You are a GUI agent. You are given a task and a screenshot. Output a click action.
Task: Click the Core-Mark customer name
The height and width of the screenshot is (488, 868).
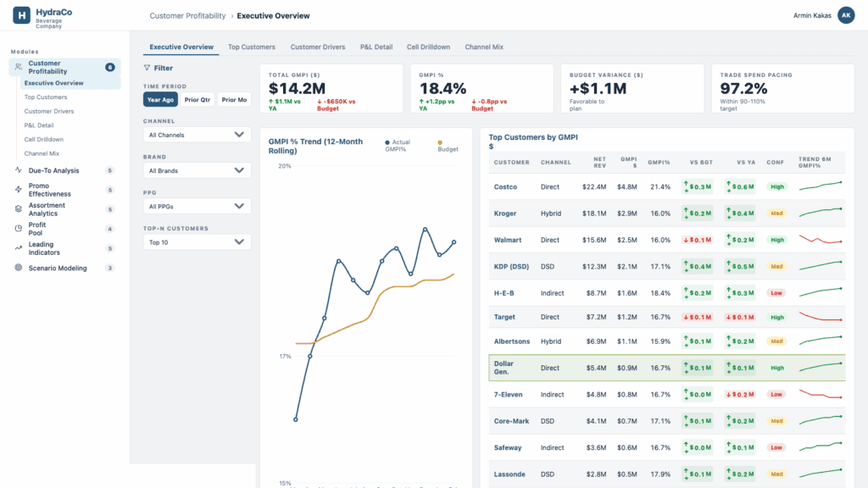tap(511, 421)
